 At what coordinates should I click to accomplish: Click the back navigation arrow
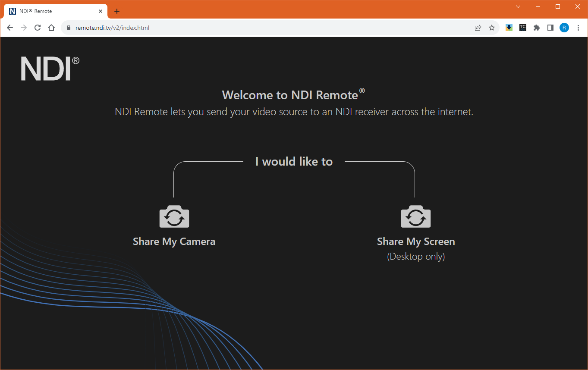10,28
